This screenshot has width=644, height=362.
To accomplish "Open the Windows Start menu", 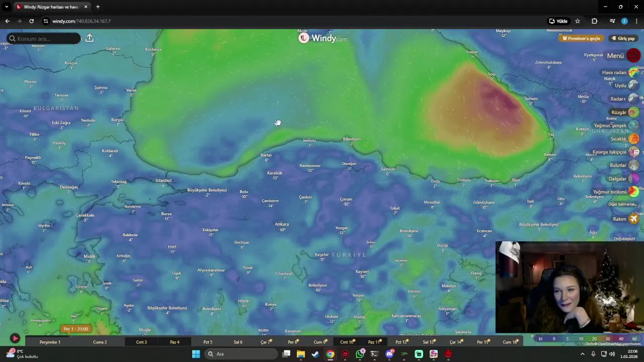I will pyautogui.click(x=196, y=354).
